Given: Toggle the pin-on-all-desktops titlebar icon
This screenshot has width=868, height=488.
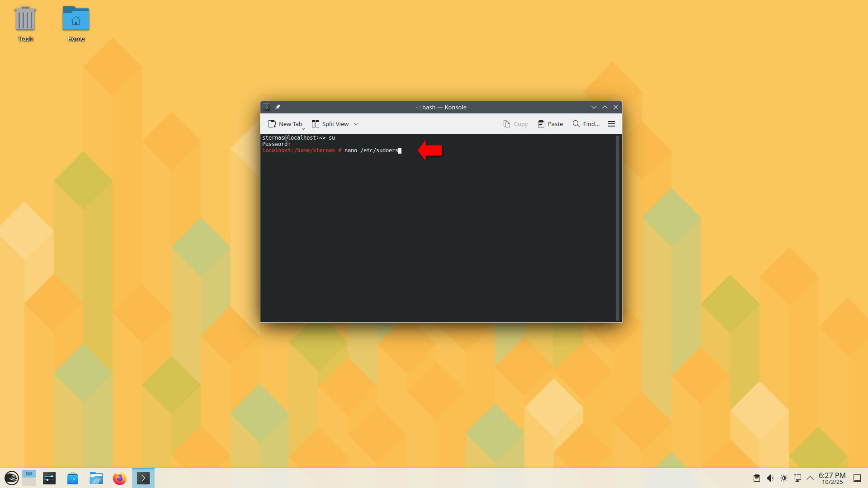Looking at the screenshot, I should click(x=278, y=107).
